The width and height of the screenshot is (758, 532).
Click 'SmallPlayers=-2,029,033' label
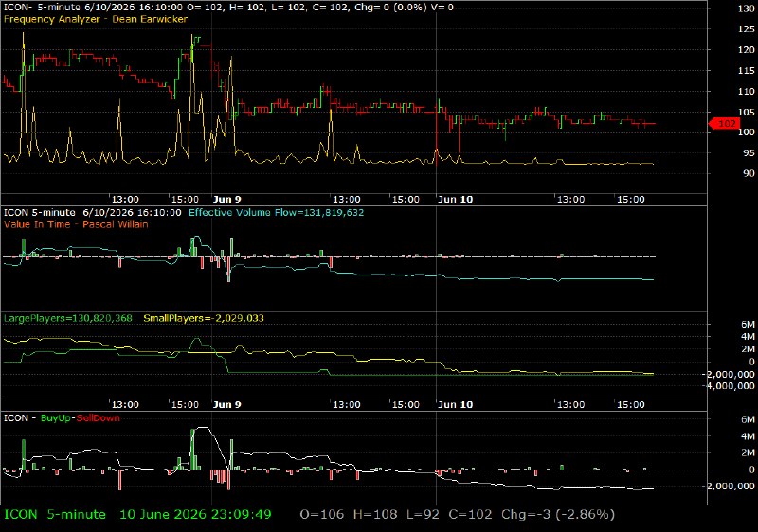tap(204, 318)
